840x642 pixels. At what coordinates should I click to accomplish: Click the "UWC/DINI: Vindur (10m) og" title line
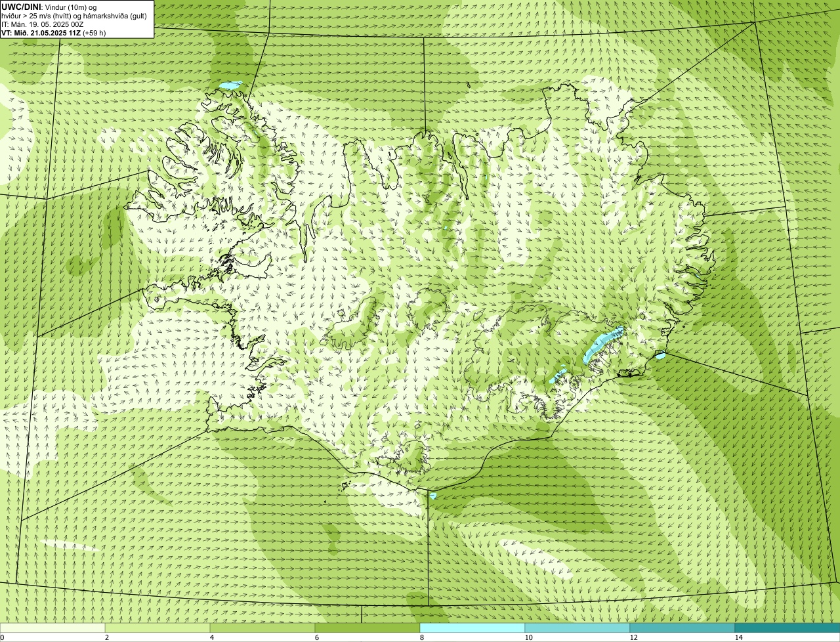point(49,7)
